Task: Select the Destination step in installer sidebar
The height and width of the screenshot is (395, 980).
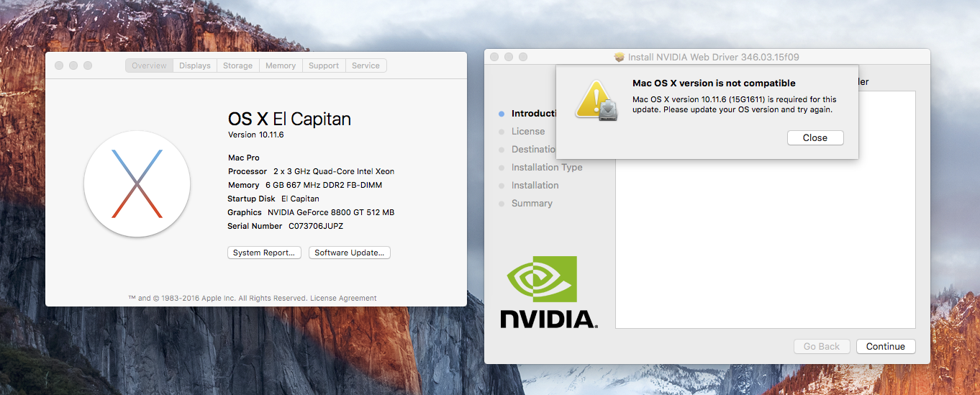Action: 533,150
